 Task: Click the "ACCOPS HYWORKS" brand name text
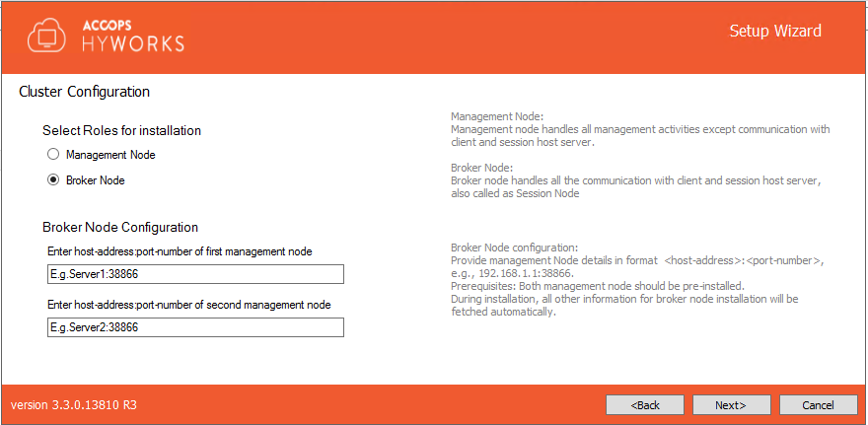tap(133, 37)
